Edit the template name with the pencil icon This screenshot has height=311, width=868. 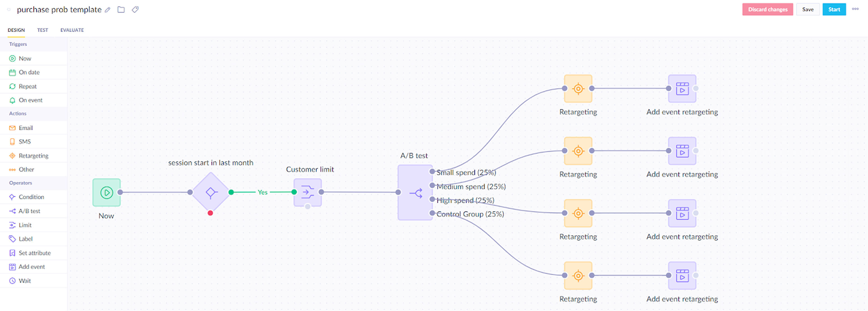point(108,10)
